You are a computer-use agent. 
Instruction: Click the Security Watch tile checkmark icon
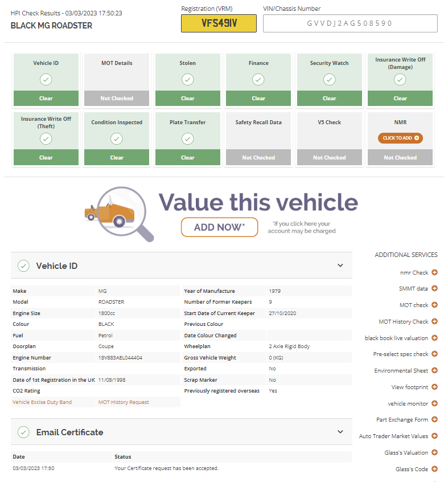[329, 80]
